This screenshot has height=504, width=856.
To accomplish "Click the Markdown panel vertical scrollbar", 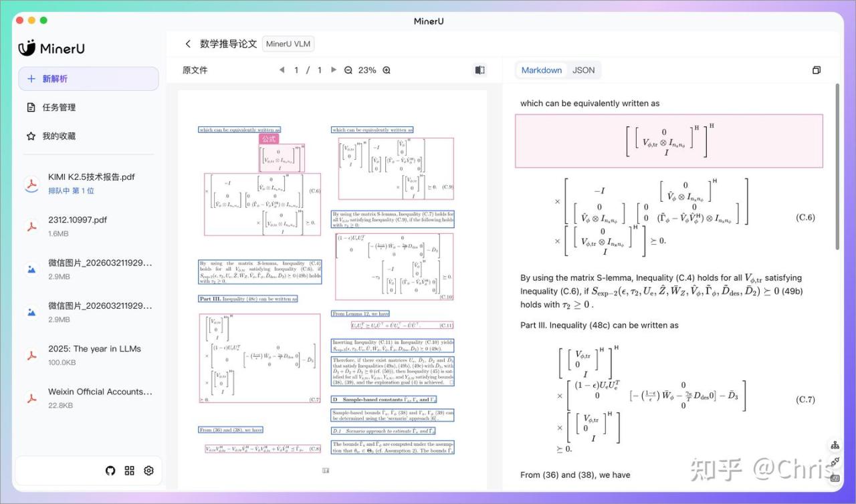I will tap(837, 167).
